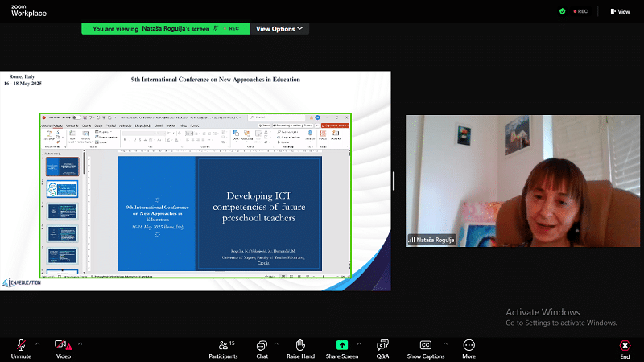The image size is (644, 362).
Task: Expand video settings arrow beside Video
Action: coord(80,343)
